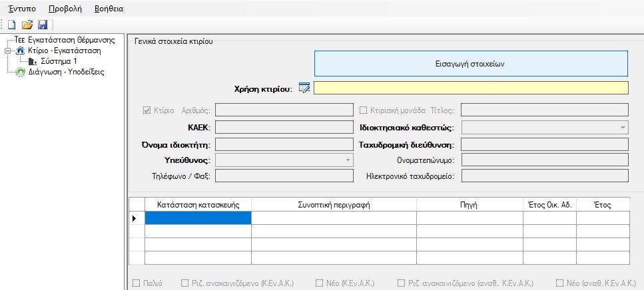Check the Παλιό option
Viewport: 644px width, 290px height.
(137, 283)
